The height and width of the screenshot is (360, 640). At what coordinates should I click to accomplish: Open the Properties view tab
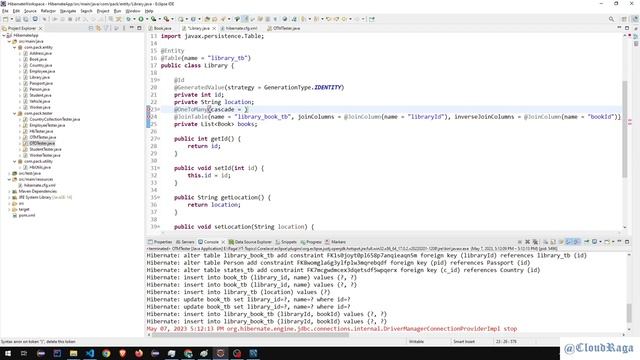coord(160,242)
